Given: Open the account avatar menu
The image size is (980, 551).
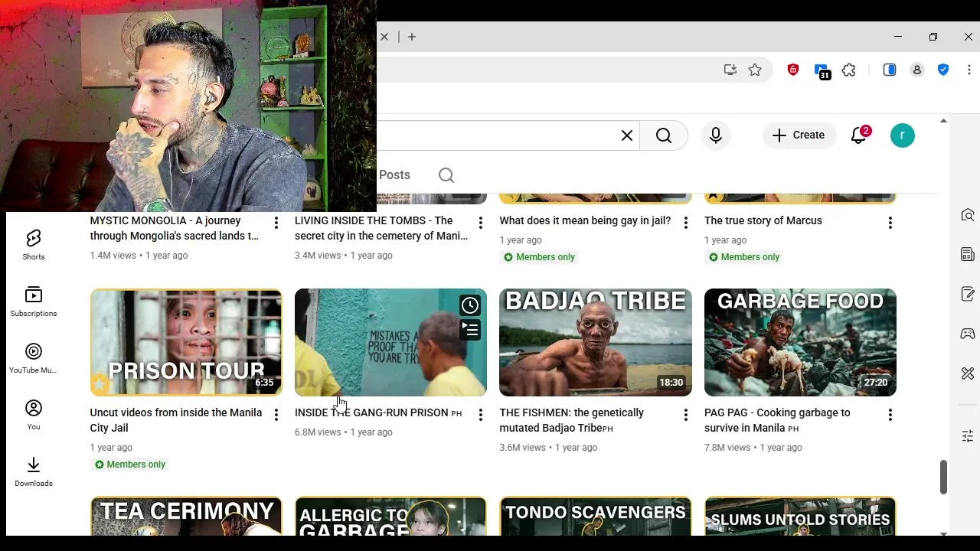Looking at the screenshot, I should coord(903,135).
